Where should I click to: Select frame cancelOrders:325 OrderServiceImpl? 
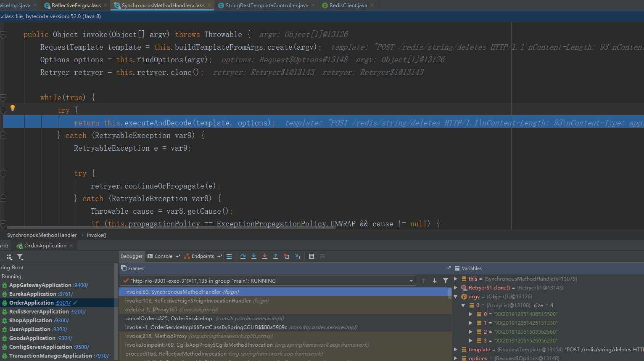[285, 318]
